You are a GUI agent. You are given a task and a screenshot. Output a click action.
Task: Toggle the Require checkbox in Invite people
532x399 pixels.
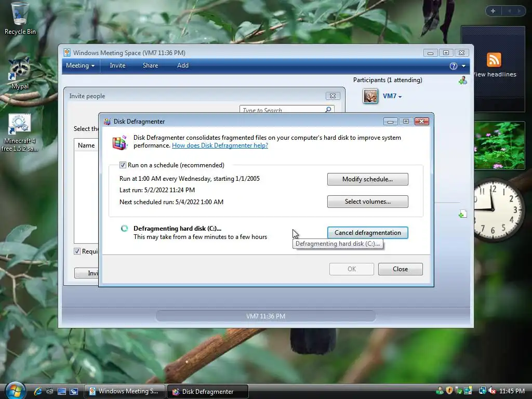[x=77, y=251]
